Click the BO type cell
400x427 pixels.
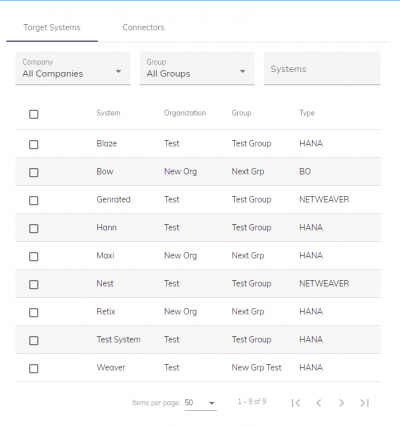305,171
